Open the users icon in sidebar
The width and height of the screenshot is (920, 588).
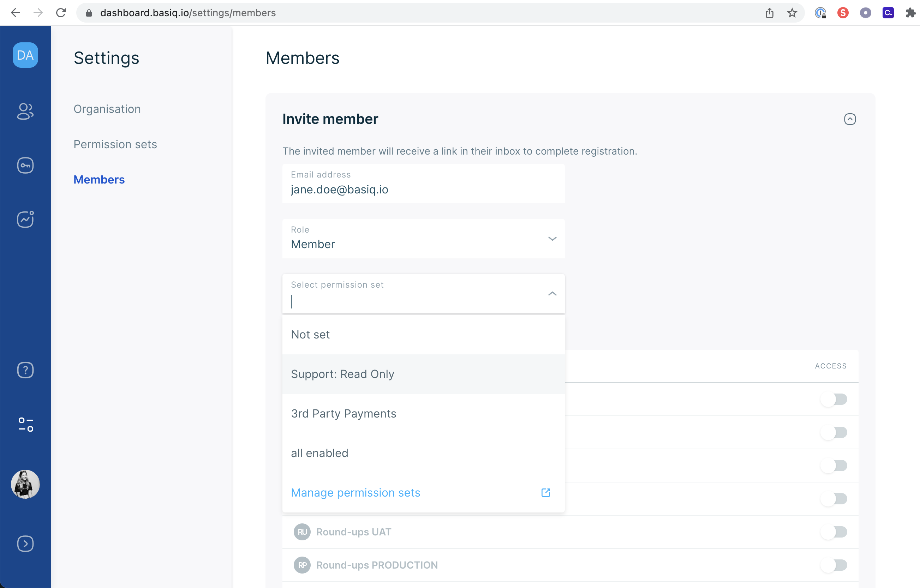tap(25, 111)
